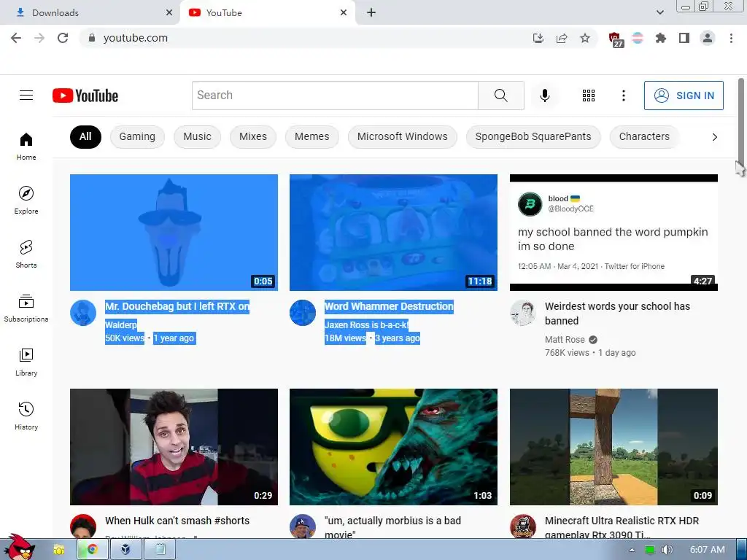Open the morbius 1:03 video thumbnail

[393, 447]
